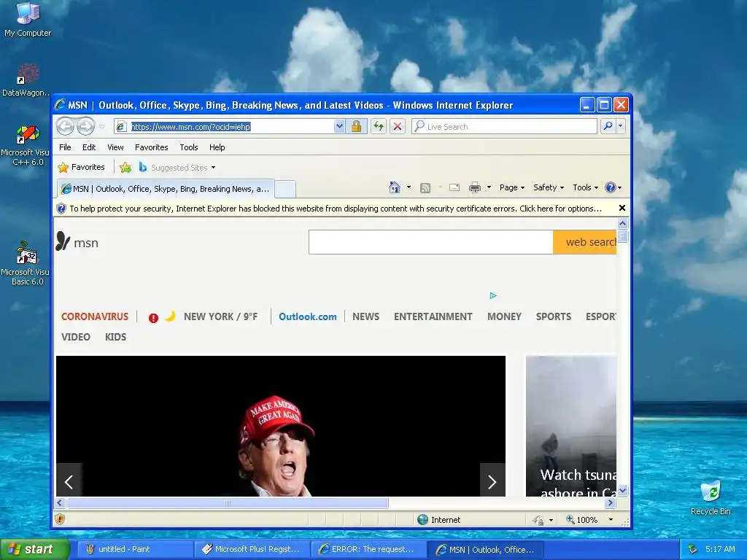Dismiss the security information bar
The image size is (747, 560).
622,208
